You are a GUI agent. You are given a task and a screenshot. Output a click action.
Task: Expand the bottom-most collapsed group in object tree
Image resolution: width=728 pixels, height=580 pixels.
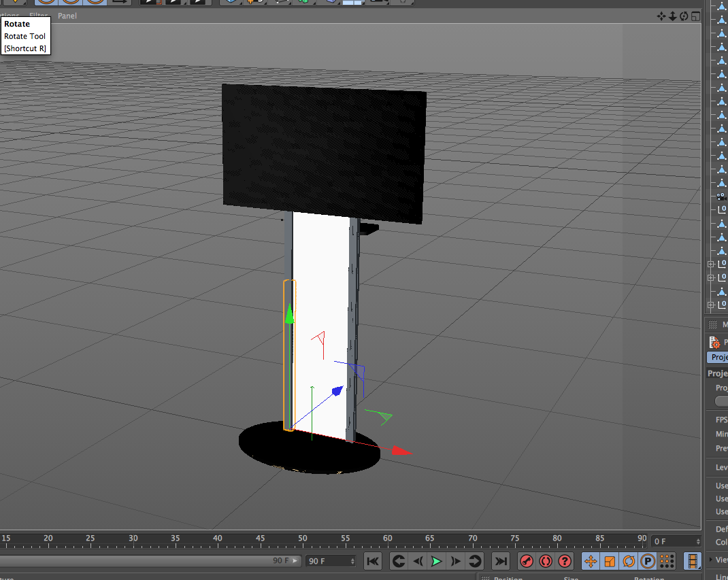click(x=711, y=305)
